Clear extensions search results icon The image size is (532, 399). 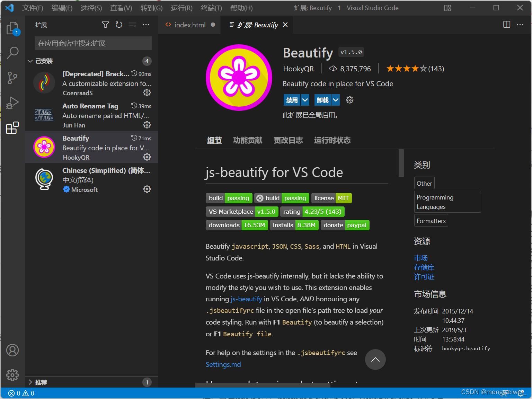pyautogui.click(x=132, y=25)
